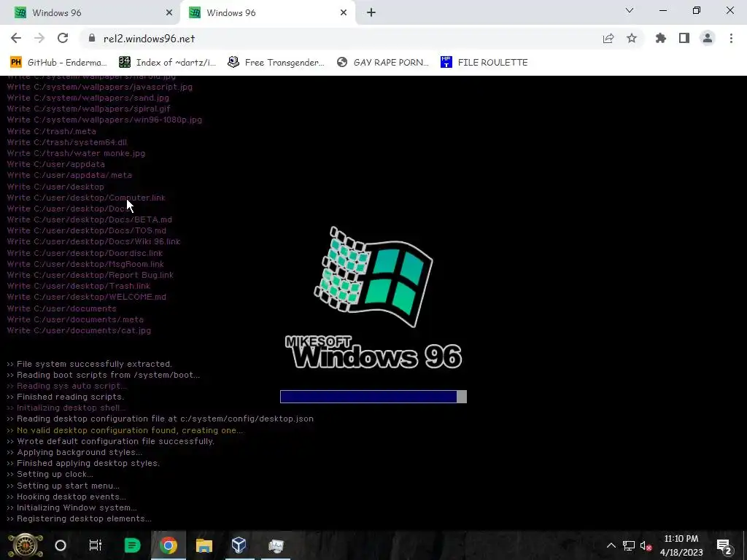Click the line 'Write C:/user/desktop/MsgRoom.link'

[x=85, y=264]
